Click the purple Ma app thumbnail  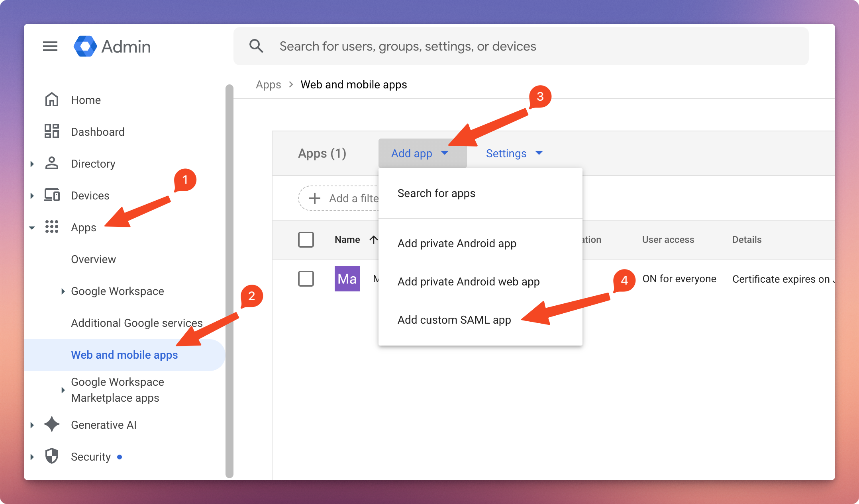coord(347,279)
